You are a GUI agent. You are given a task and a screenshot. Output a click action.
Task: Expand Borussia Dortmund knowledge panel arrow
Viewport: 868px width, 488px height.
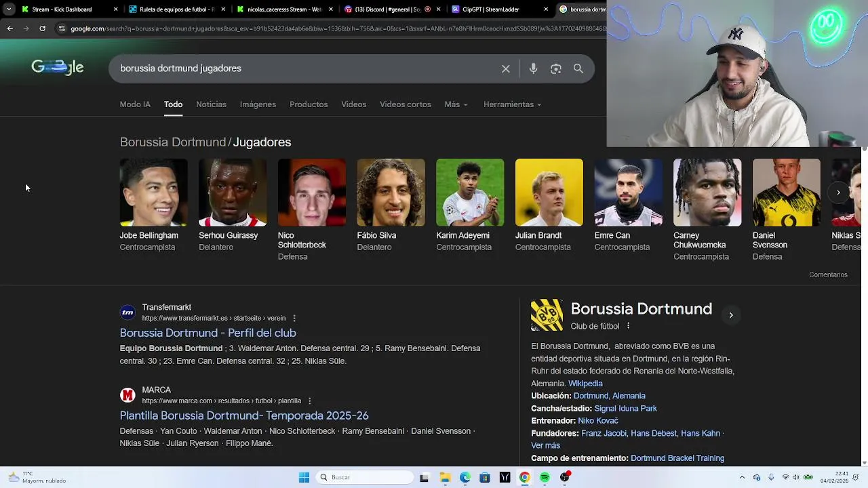[x=730, y=315]
